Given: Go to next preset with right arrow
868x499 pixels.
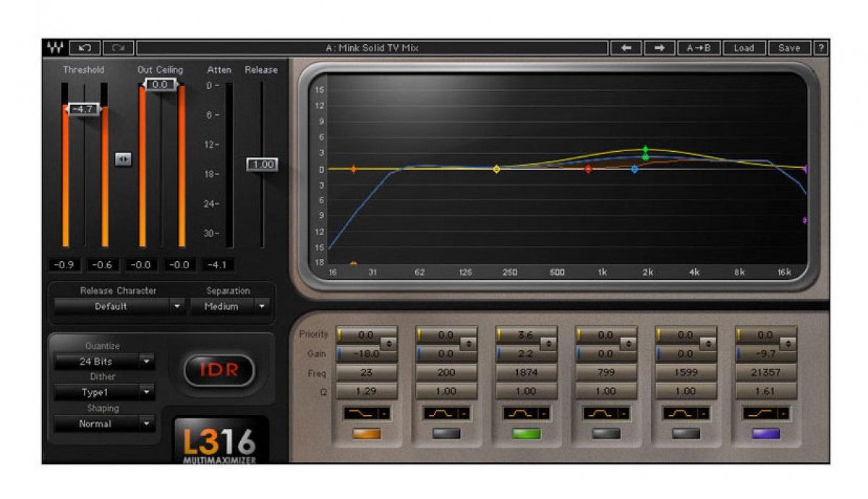Looking at the screenshot, I should coord(660,48).
